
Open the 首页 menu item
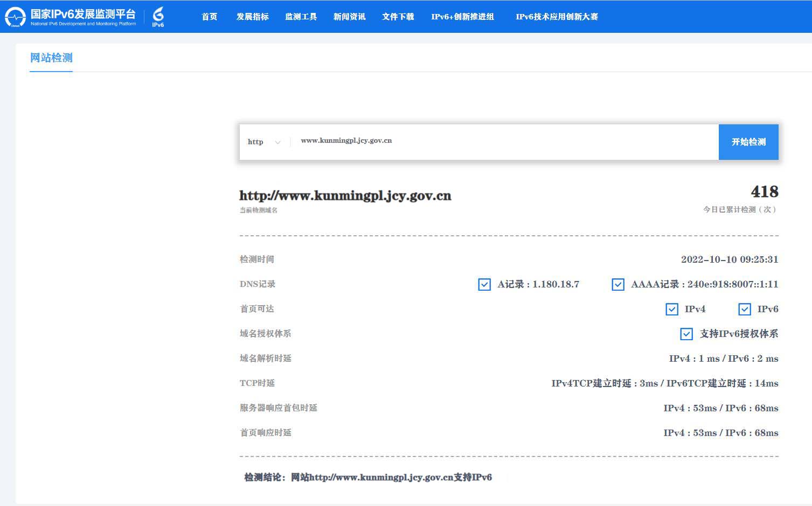[209, 17]
